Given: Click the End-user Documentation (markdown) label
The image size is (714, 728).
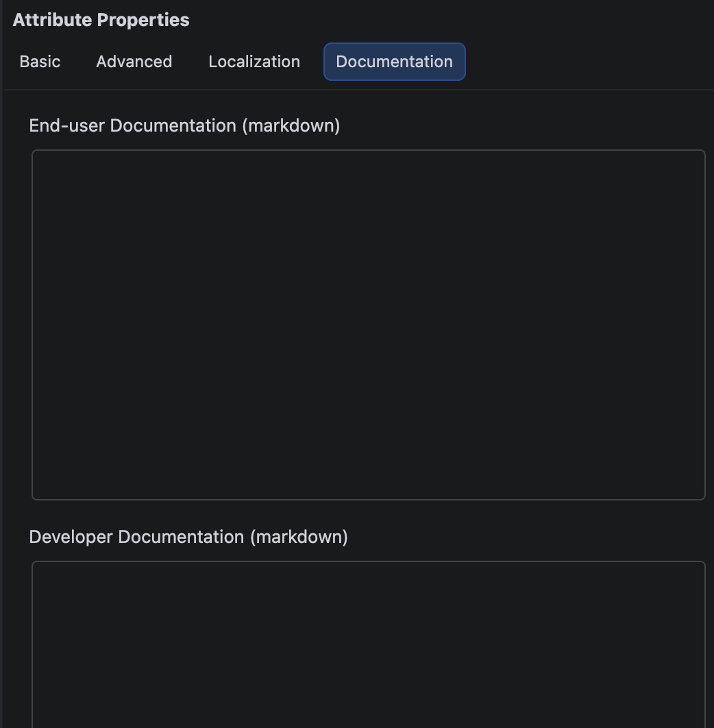Looking at the screenshot, I should 185,126.
